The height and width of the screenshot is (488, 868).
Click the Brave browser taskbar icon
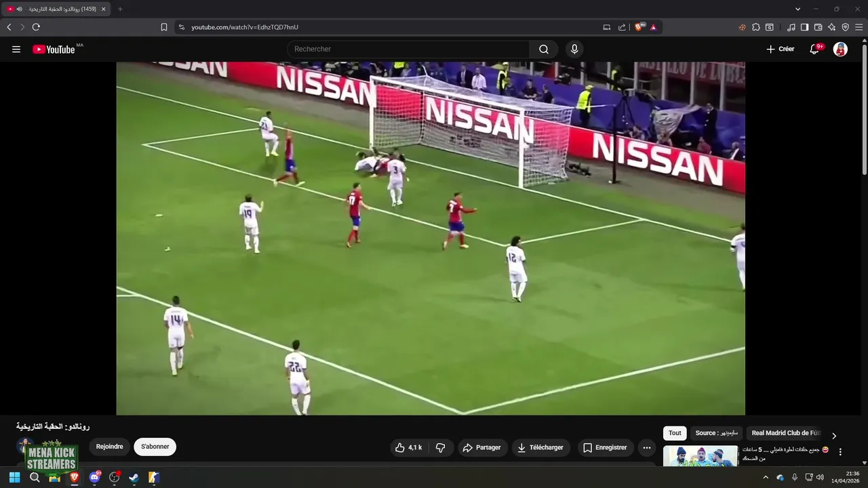point(75,477)
